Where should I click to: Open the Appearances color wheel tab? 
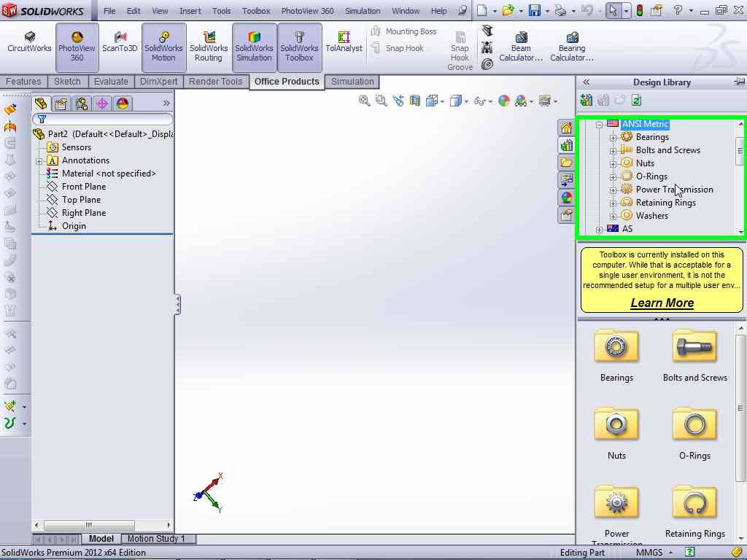(x=567, y=198)
